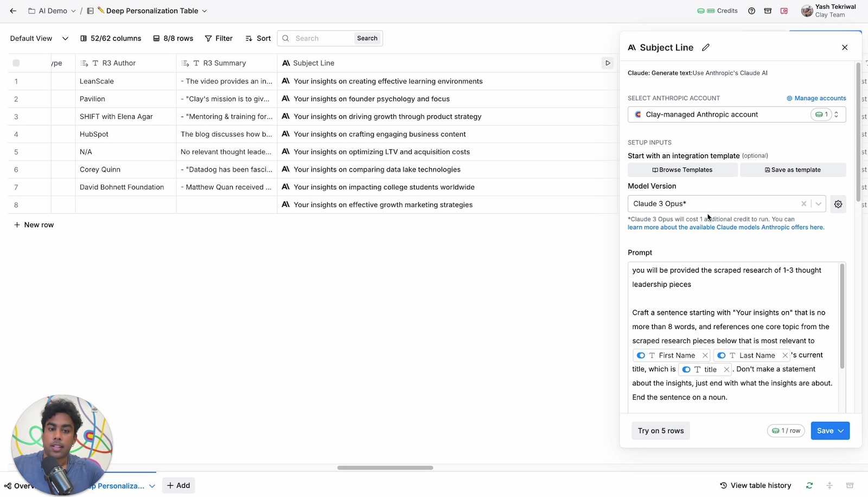Screen dimensions: 868x497
Task: Click Browse Templates button
Action: tap(682, 170)
